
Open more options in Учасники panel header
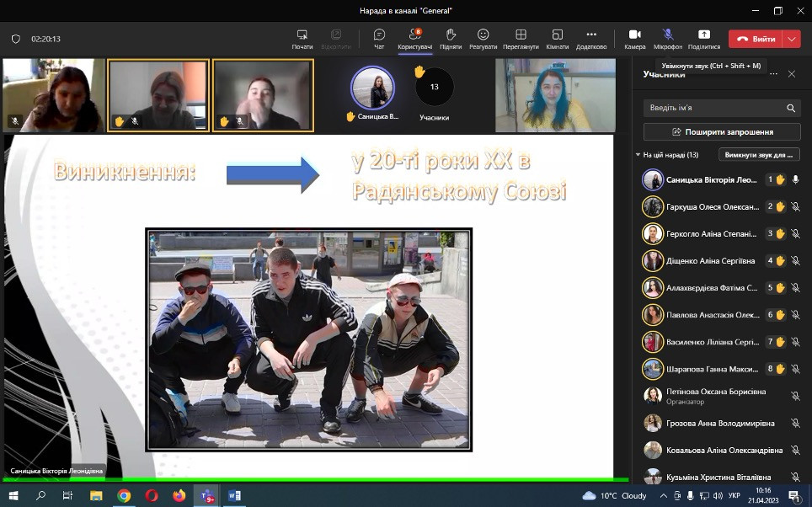pyautogui.click(x=772, y=74)
